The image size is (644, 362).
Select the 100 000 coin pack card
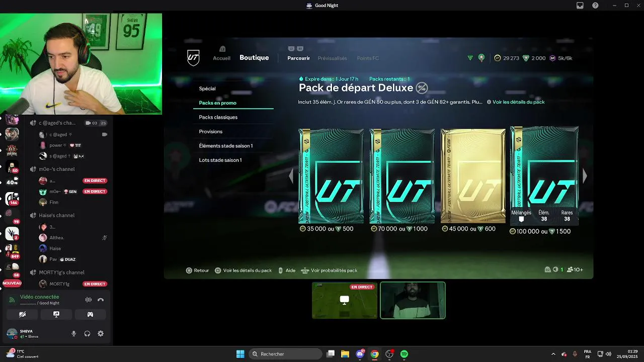[x=544, y=176]
